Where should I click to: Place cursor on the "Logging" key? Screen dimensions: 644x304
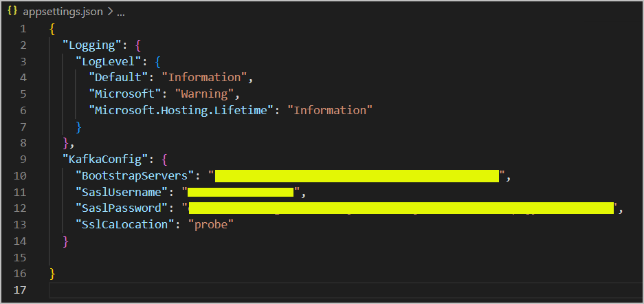pyautogui.click(x=92, y=45)
